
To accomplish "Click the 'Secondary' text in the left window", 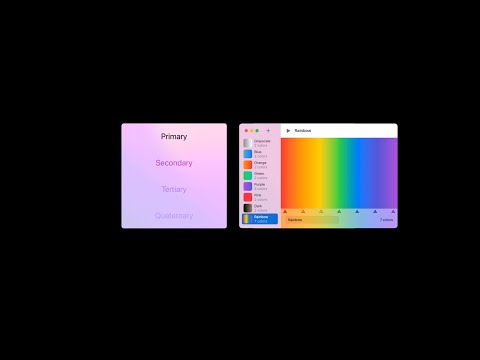I will tap(174, 163).
